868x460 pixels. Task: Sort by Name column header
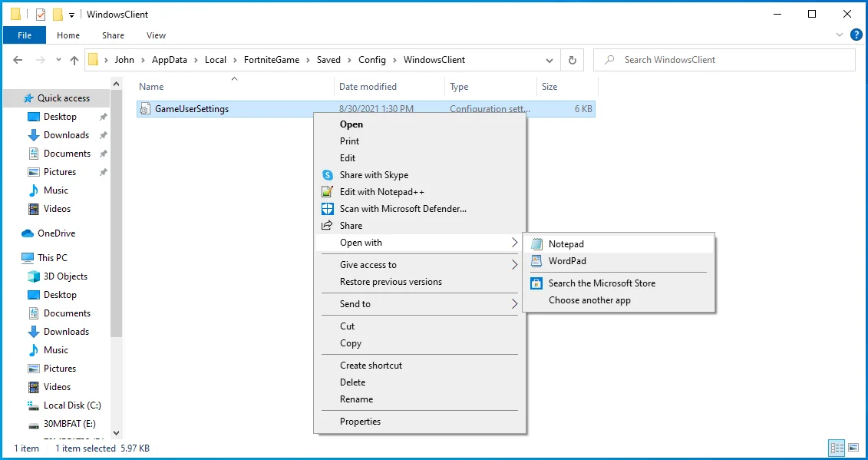[151, 87]
